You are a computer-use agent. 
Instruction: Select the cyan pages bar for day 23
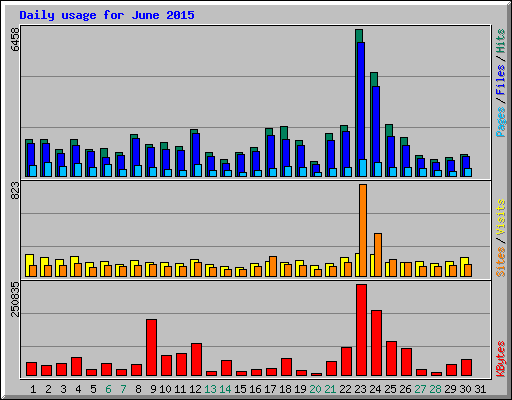coord(363,168)
